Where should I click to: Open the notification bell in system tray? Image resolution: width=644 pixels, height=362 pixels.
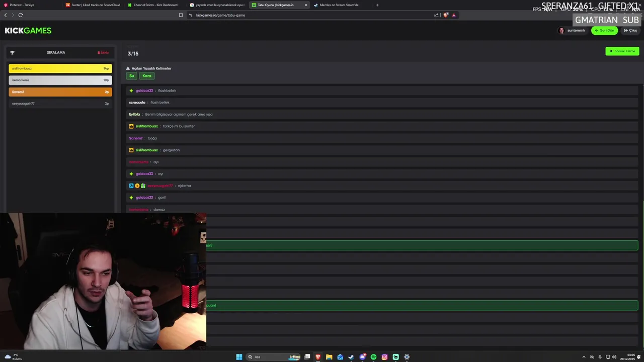coord(639,357)
